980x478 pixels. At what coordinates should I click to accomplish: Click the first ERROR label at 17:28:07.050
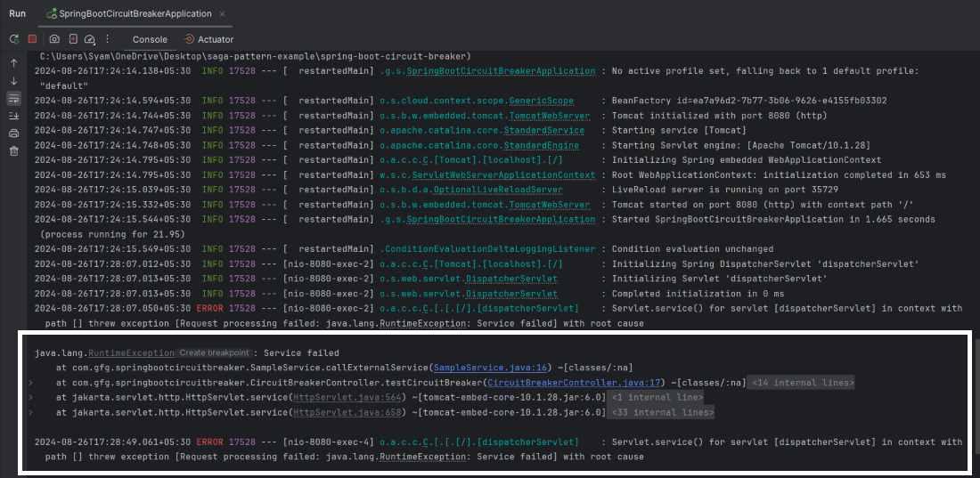click(209, 308)
